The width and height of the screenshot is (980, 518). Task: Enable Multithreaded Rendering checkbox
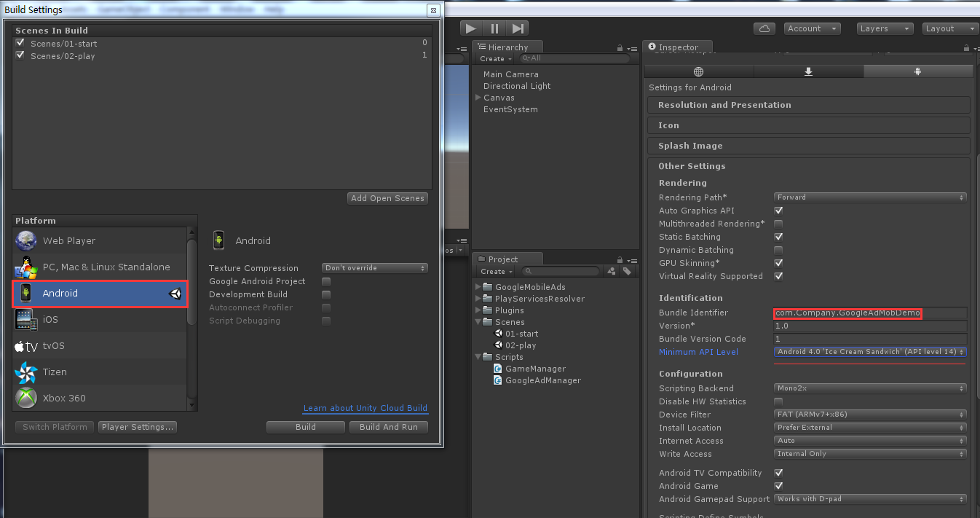pos(778,224)
